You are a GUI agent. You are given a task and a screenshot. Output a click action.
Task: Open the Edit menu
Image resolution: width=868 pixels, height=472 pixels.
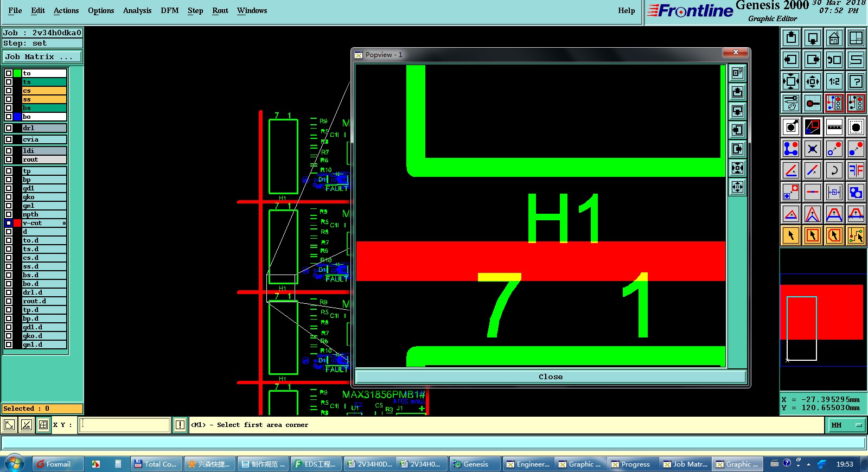(x=38, y=10)
